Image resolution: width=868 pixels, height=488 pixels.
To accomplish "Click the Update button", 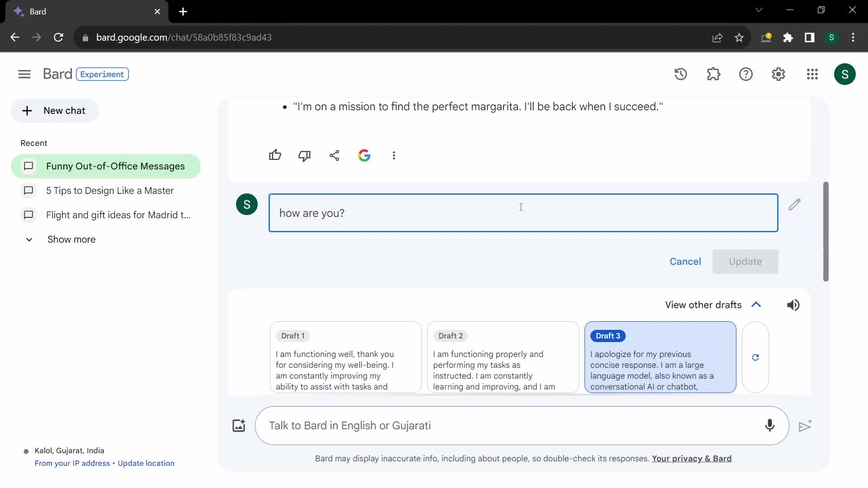I will click(x=745, y=261).
